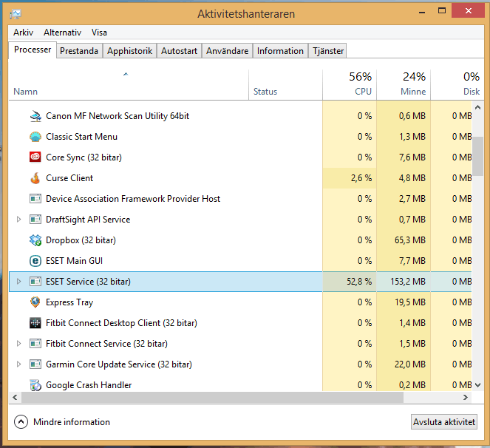
Task: Click the horizontal scrollbar left arrow
Action: 15,397
